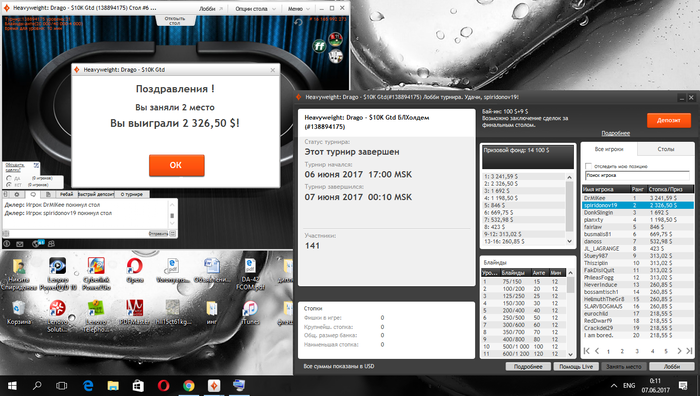
Task: Open the settings gear tab in chat panel
Action: pyautogui.click(x=17, y=195)
